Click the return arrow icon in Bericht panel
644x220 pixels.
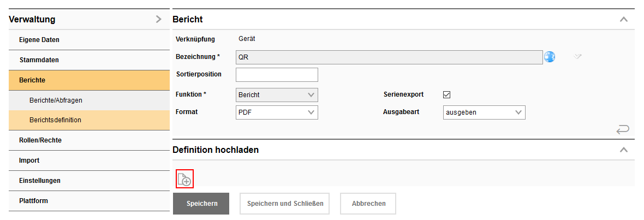622,129
